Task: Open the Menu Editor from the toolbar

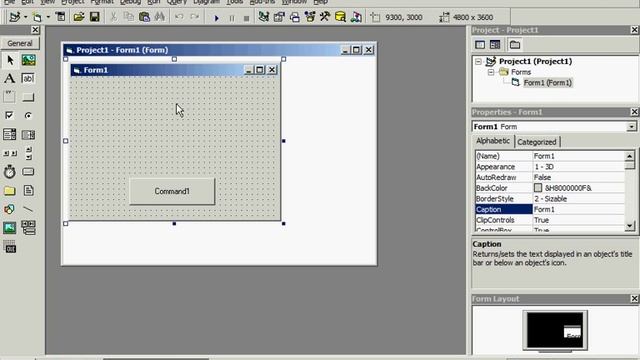Action: [60, 17]
